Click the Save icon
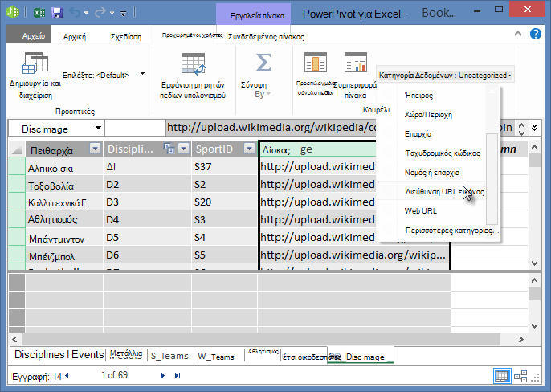 point(57,13)
